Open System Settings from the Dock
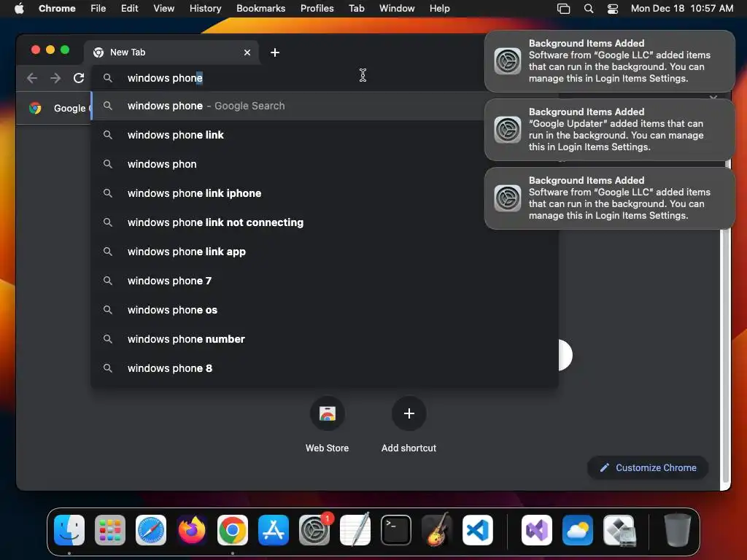747x560 pixels. (x=314, y=530)
